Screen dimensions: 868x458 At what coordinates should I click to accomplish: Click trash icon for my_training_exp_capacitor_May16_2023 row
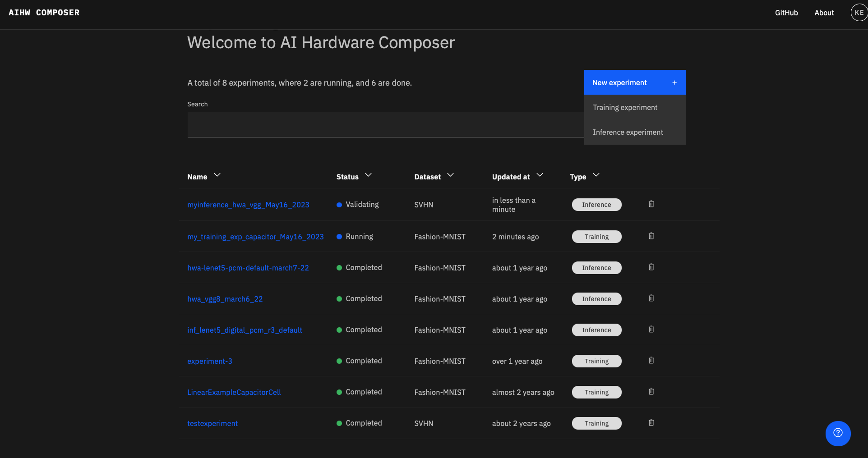[x=651, y=236]
